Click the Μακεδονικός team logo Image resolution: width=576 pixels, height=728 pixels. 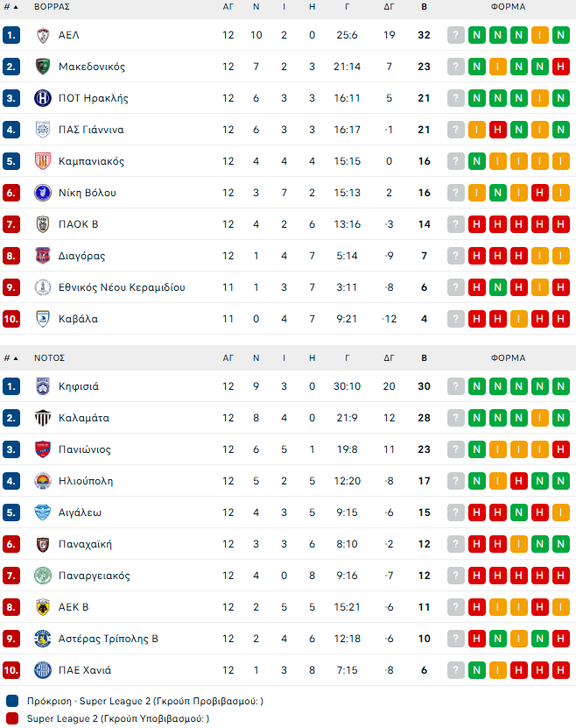pos(42,67)
